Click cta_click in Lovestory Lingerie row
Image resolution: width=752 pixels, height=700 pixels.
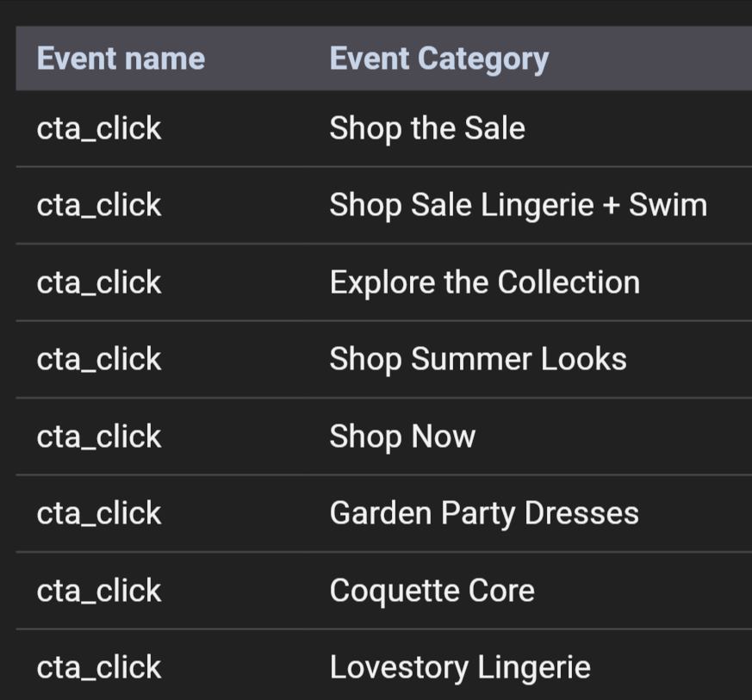99,667
